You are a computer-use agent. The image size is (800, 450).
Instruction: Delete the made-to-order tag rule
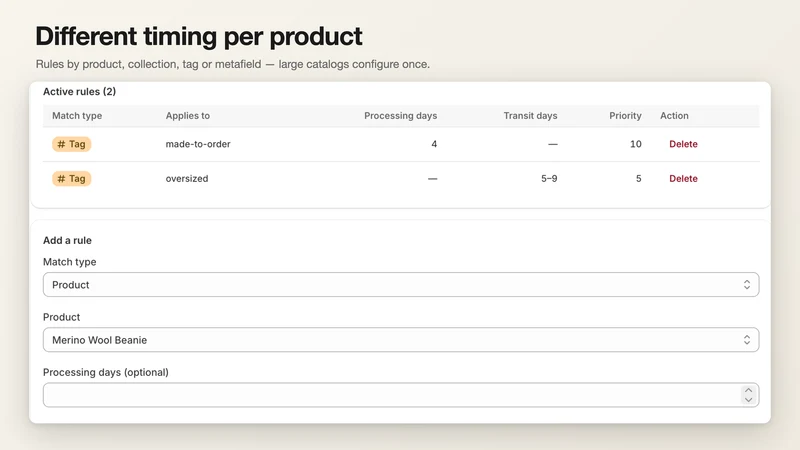click(683, 144)
